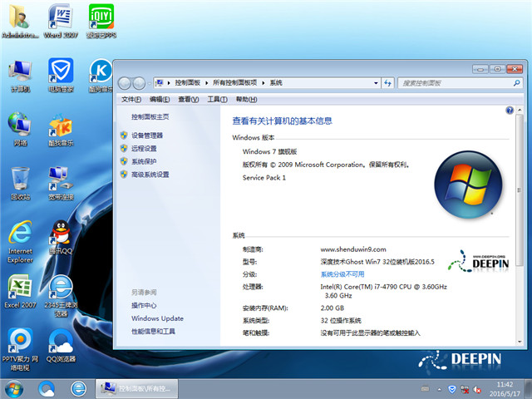Open the 工具(T) menu
Image resolution: width=532 pixels, height=399 pixels.
pyautogui.click(x=217, y=100)
